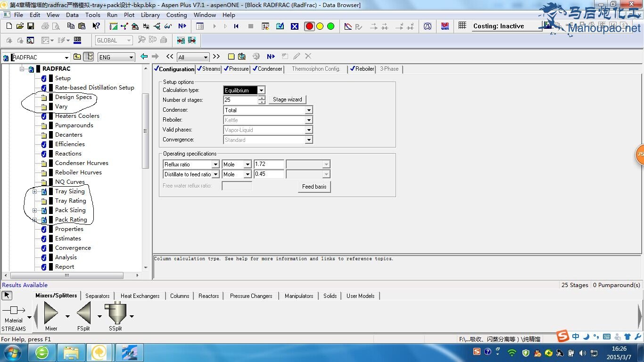Click the grid table icon beside Costing
The height and width of the screenshot is (362, 644).
tap(462, 26)
